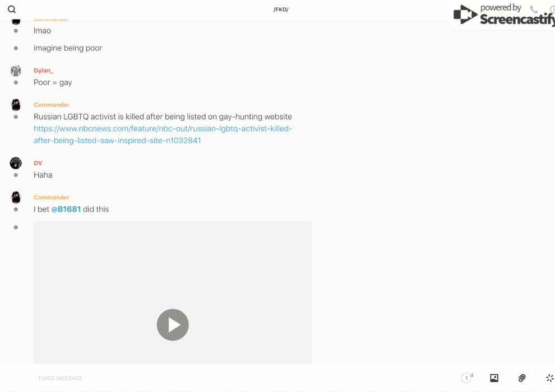Click the status dot beside 'imagine being poor'

16,48
